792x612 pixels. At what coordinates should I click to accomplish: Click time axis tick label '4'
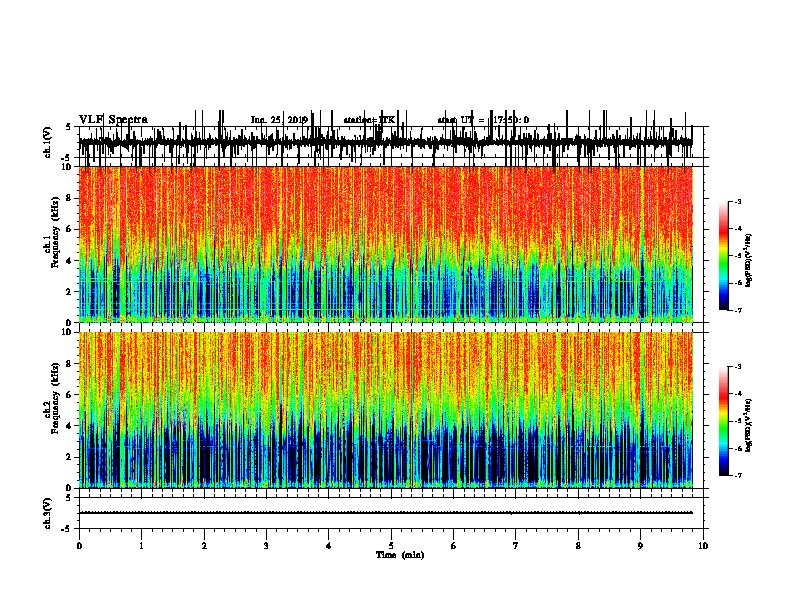point(329,546)
